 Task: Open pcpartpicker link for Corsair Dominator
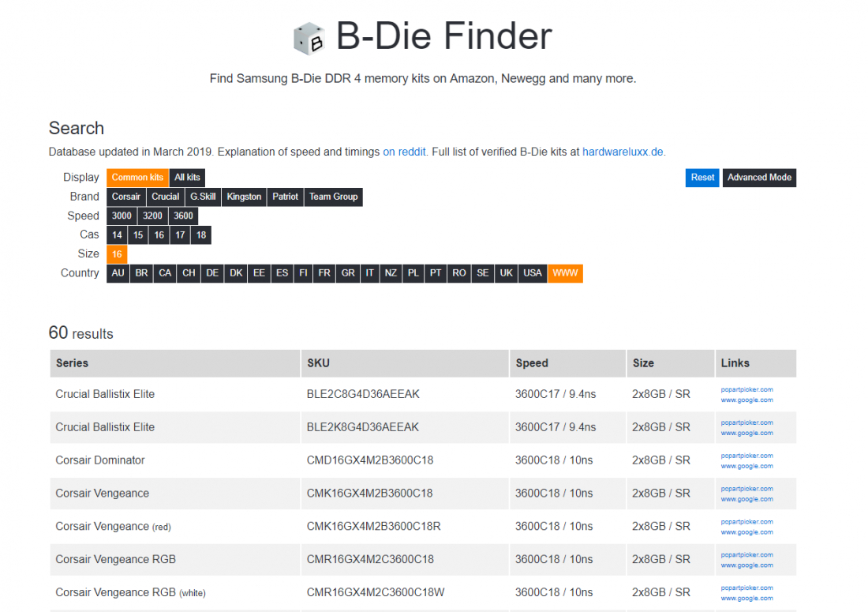(x=746, y=456)
